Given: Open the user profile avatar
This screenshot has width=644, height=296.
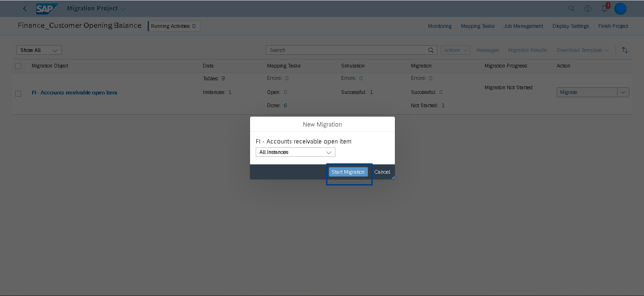Looking at the screenshot, I should (620, 8).
